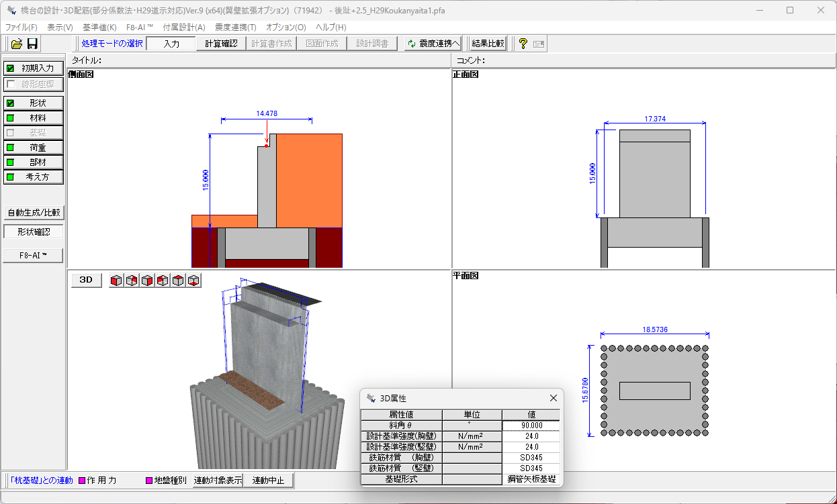Expand the オプション(O) menu
This screenshot has width=837, height=504.
pyautogui.click(x=285, y=28)
